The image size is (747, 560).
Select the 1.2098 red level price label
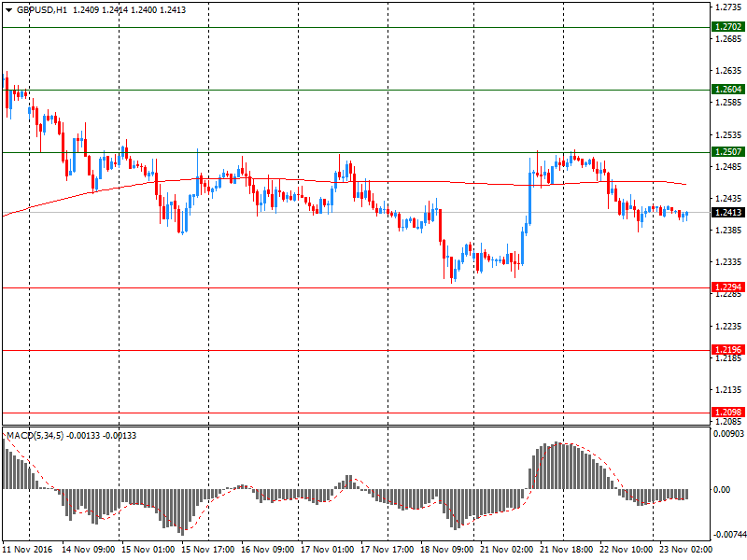(728, 413)
